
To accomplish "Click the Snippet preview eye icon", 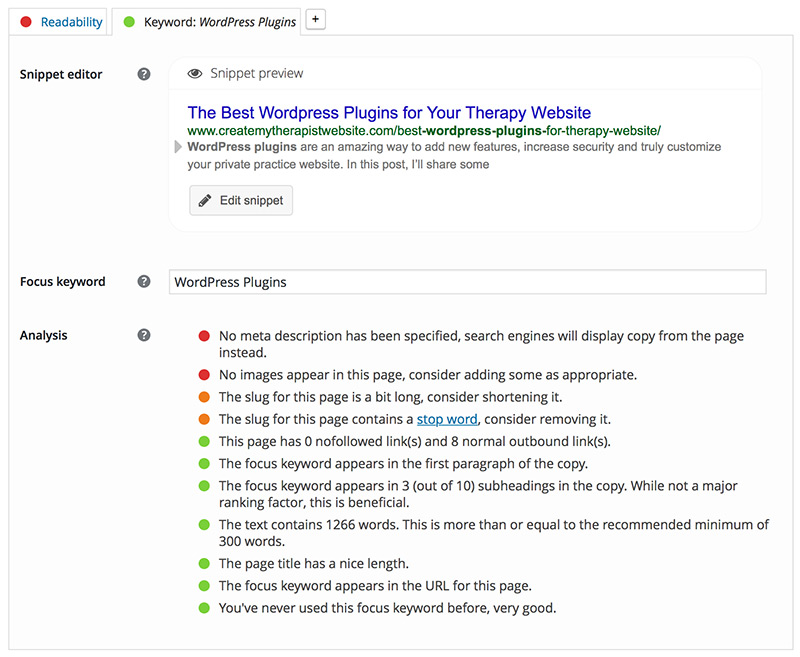I will click(x=194, y=73).
